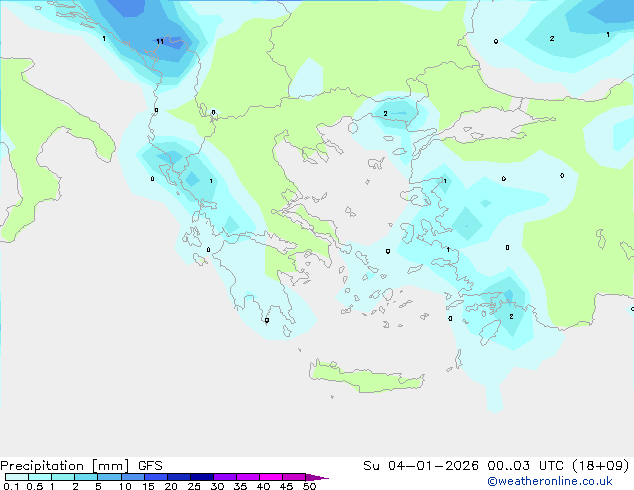Select the 0.5–1 mm legend swatch
The height and width of the screenshot is (490, 634).
click(40, 477)
